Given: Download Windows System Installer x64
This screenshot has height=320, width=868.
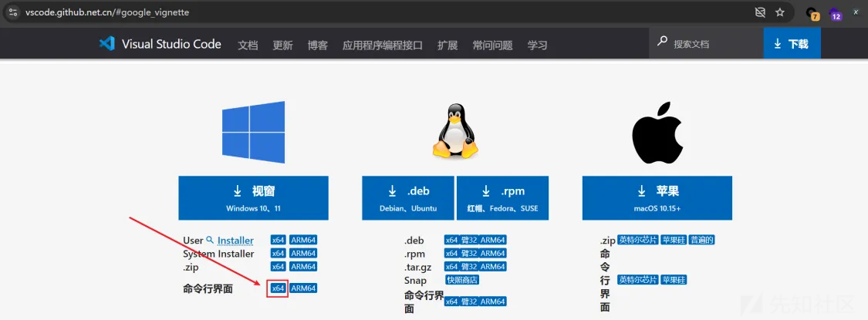Looking at the screenshot, I should point(278,254).
